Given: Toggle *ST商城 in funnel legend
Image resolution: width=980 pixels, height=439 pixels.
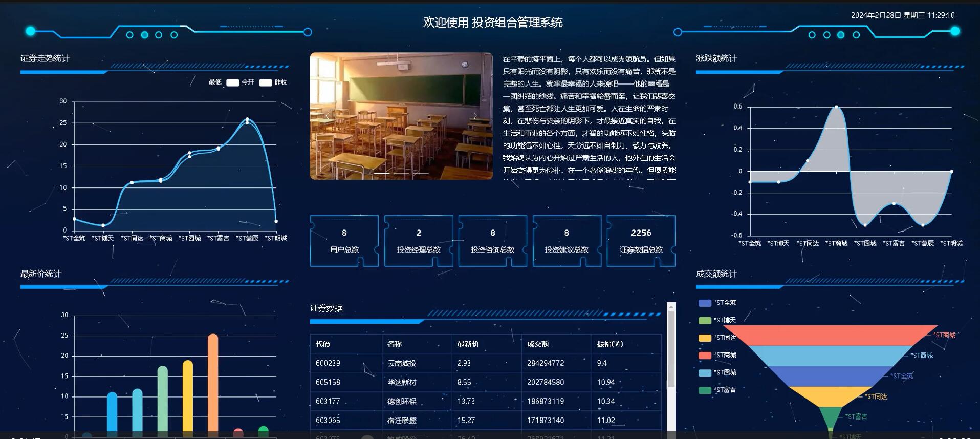Looking at the screenshot, I should point(717,355).
